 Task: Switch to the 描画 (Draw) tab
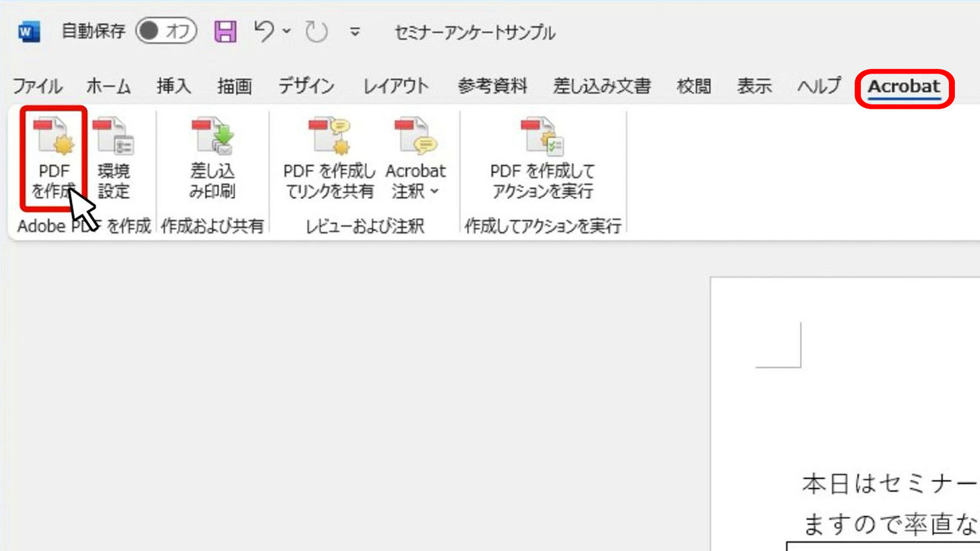point(235,86)
